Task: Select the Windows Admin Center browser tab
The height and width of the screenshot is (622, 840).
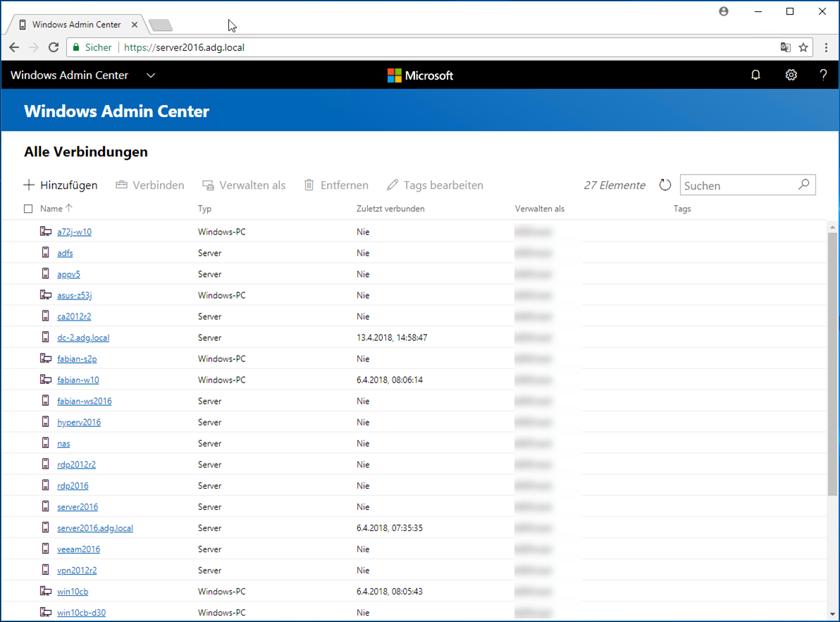Action: (76, 25)
